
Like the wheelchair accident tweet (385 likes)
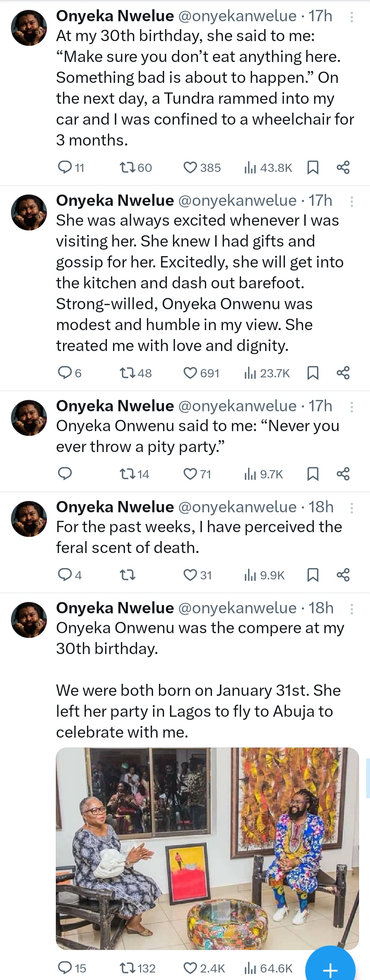(190, 167)
